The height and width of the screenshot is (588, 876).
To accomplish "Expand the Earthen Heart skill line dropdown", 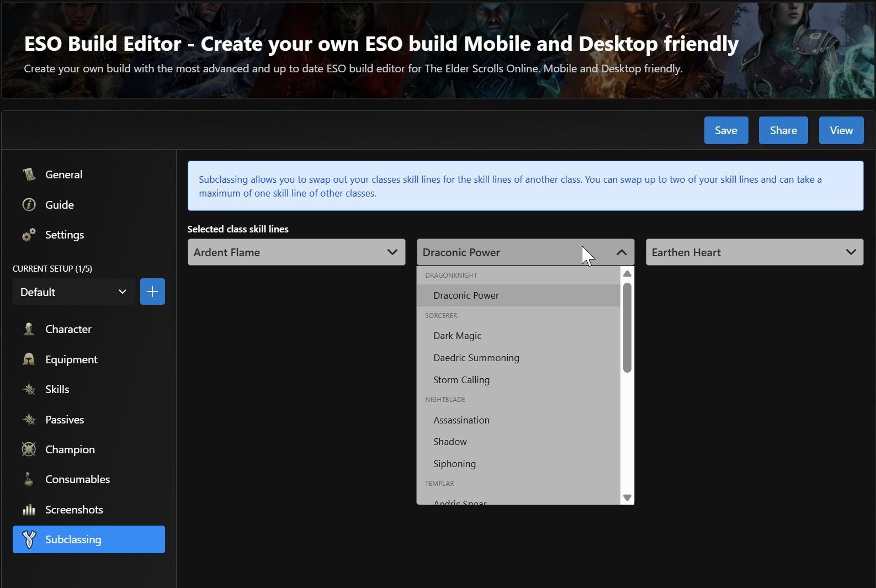I will tap(755, 252).
